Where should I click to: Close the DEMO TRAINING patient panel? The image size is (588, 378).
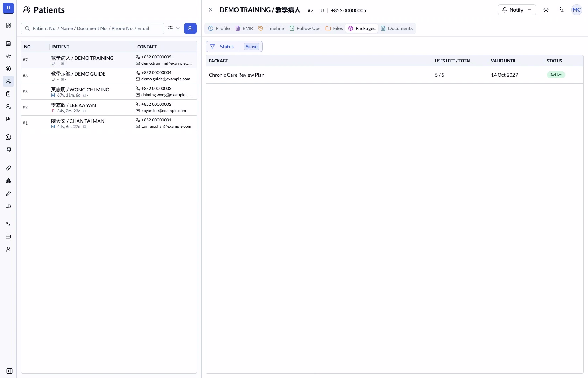[211, 10]
